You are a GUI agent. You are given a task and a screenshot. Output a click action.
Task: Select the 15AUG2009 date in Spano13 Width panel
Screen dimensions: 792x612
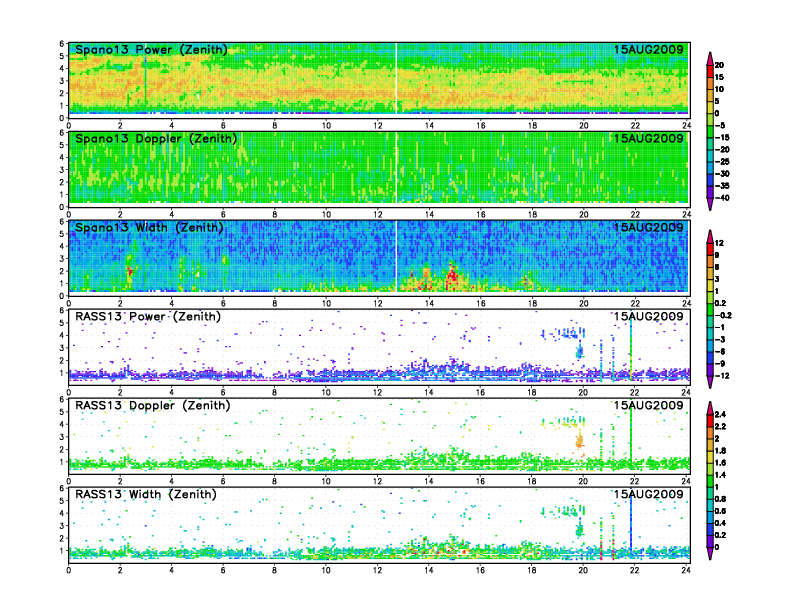648,227
